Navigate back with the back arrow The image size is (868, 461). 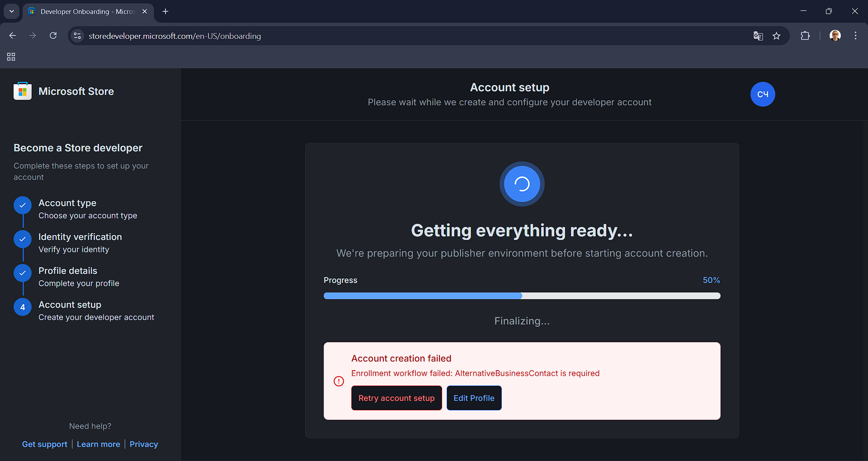(x=12, y=36)
